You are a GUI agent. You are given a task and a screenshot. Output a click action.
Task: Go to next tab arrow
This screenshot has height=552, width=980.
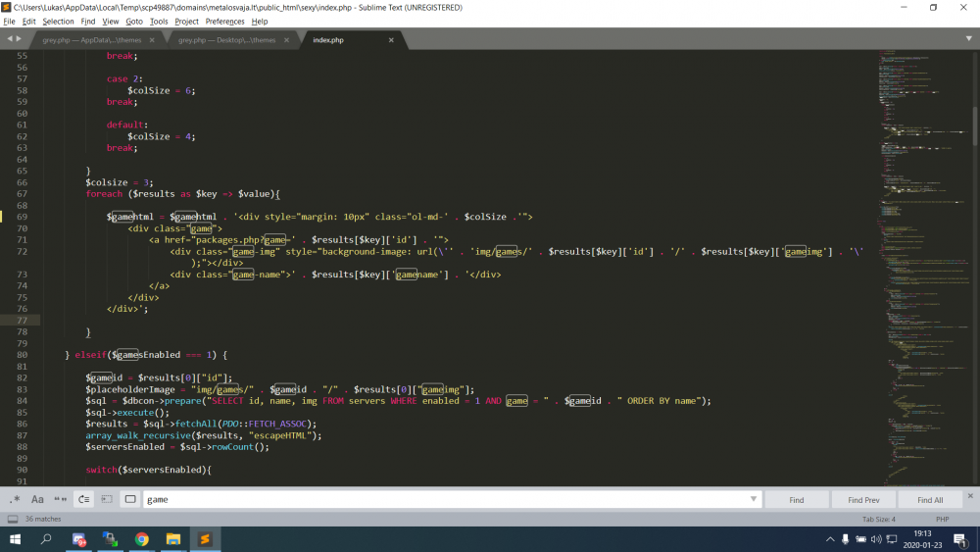click(x=19, y=39)
